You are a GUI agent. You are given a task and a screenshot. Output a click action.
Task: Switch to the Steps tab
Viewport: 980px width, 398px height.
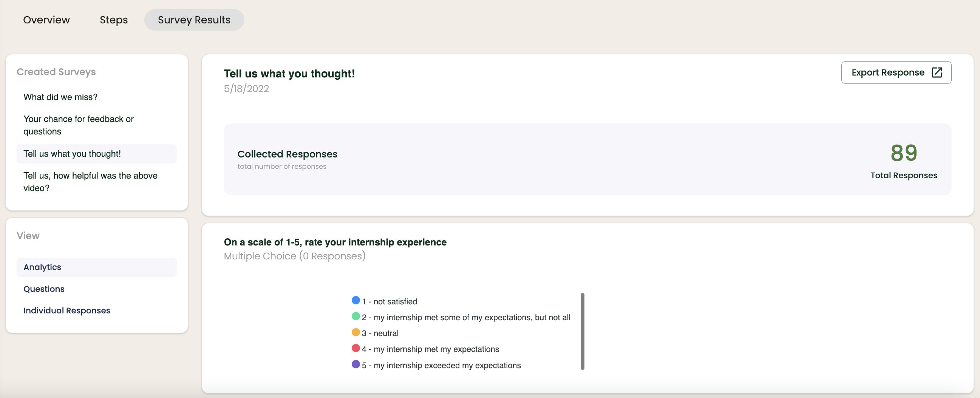pyautogui.click(x=113, y=20)
